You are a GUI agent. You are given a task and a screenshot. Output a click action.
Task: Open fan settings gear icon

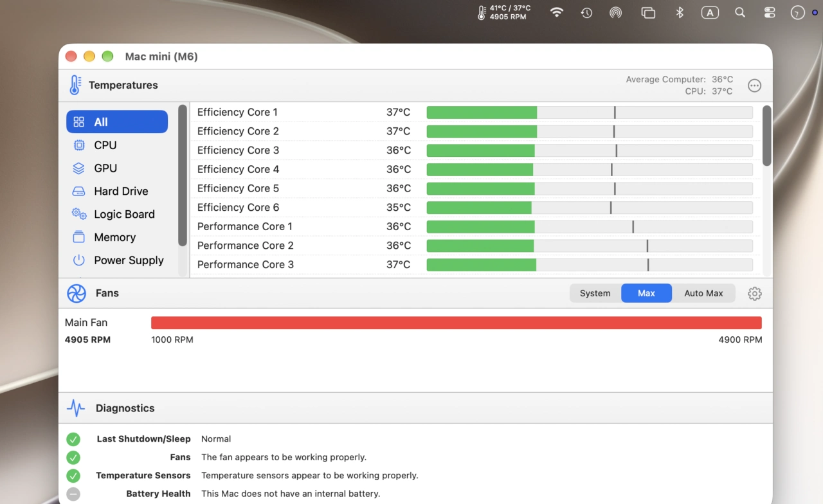(755, 294)
